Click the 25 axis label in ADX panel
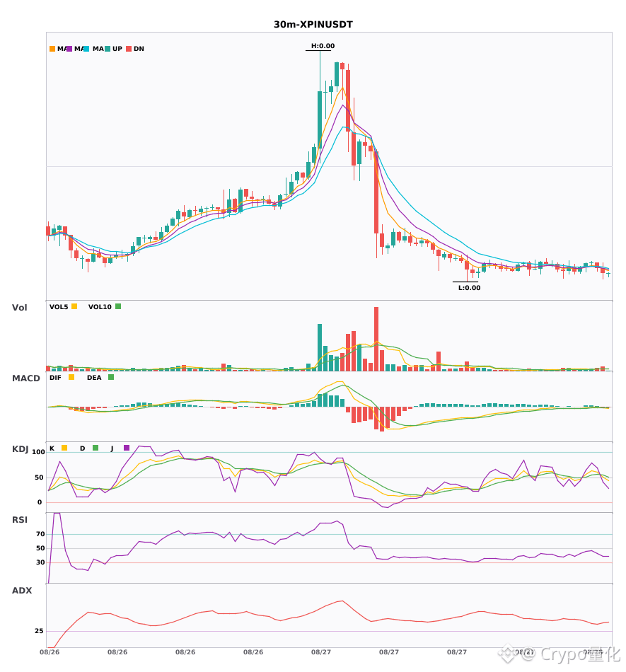626x672 pixels. (x=39, y=631)
